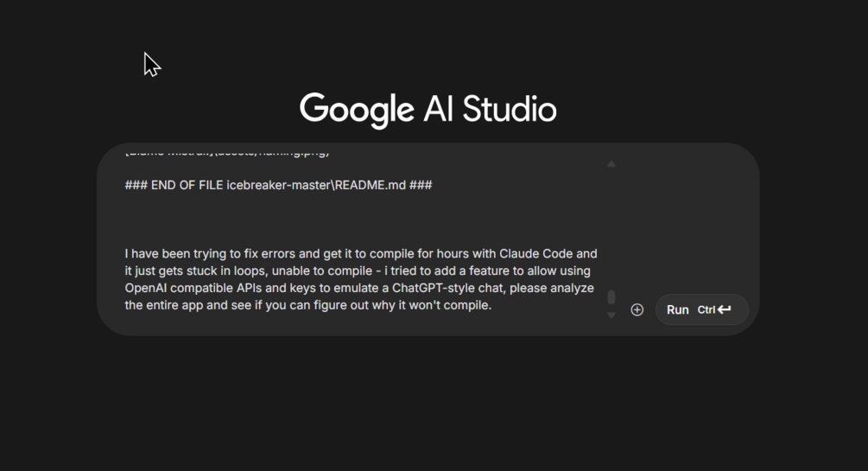
Task: Click the blank lines above the prompt paragraph
Action: [345, 220]
